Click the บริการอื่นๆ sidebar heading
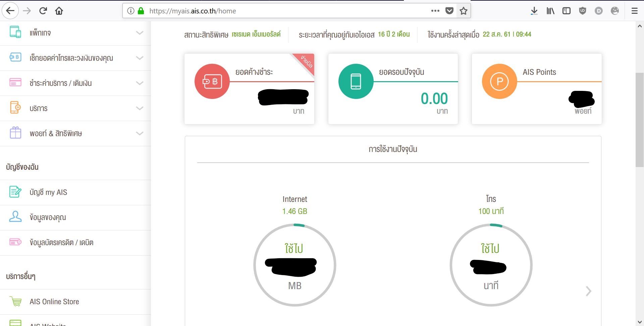The height and width of the screenshot is (326, 644). click(x=20, y=276)
